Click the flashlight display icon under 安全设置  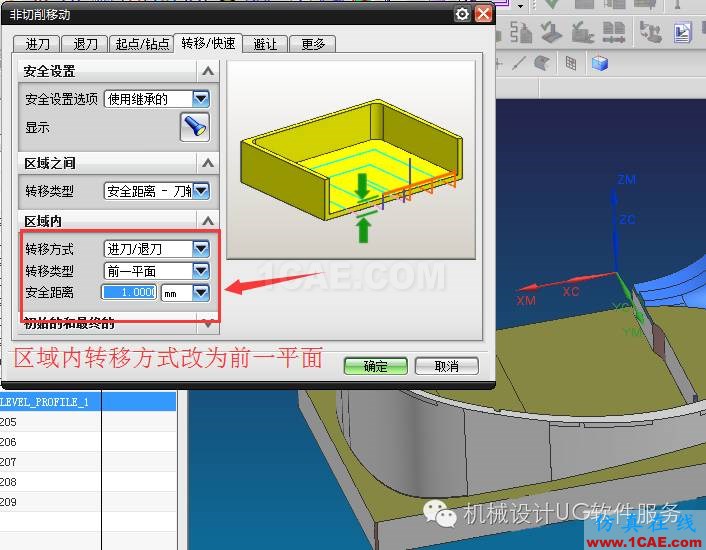(x=195, y=127)
